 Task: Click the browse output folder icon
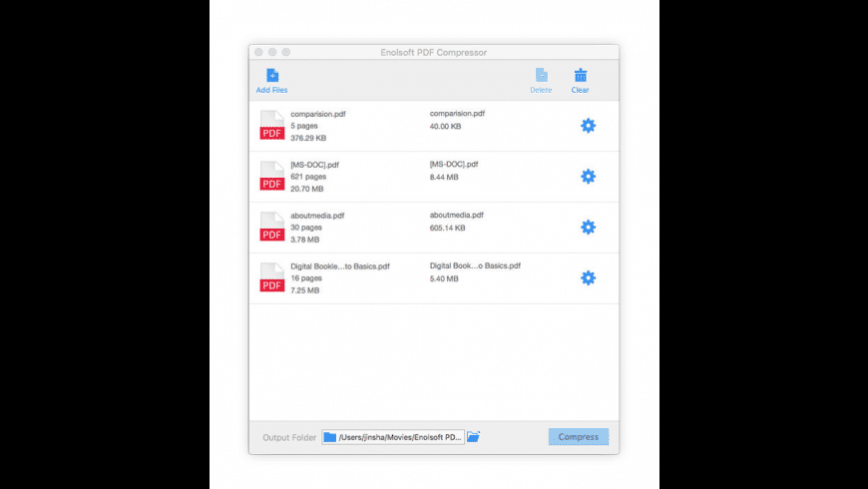coord(473,437)
